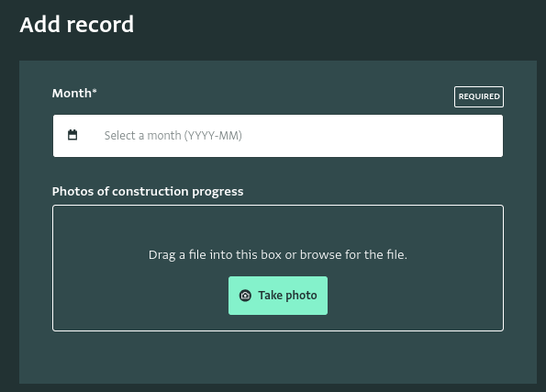Click the 'Select a month (YYYY-MM)' placeholder text
This screenshot has height=392, width=546.
tap(173, 136)
